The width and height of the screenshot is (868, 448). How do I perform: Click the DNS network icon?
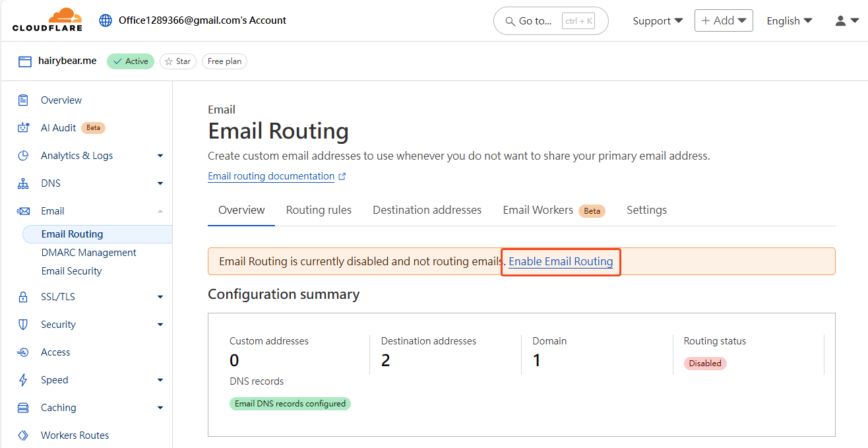pyautogui.click(x=23, y=183)
